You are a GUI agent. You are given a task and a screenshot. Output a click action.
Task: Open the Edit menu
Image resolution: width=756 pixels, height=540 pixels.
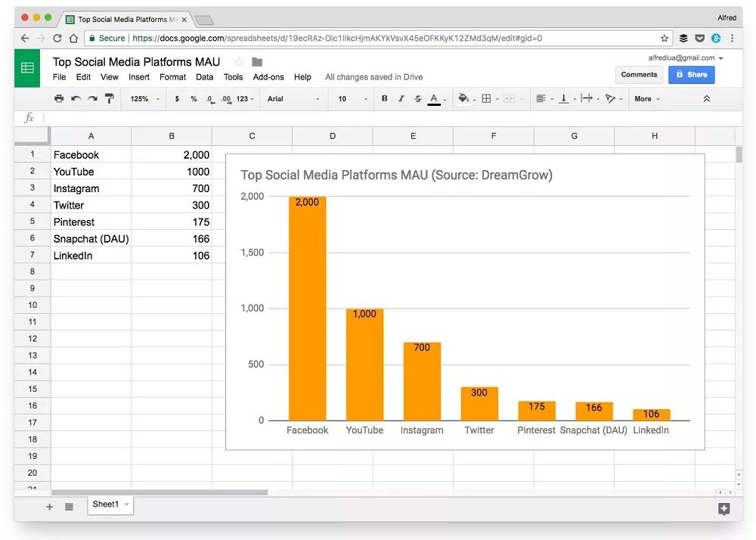pos(83,77)
